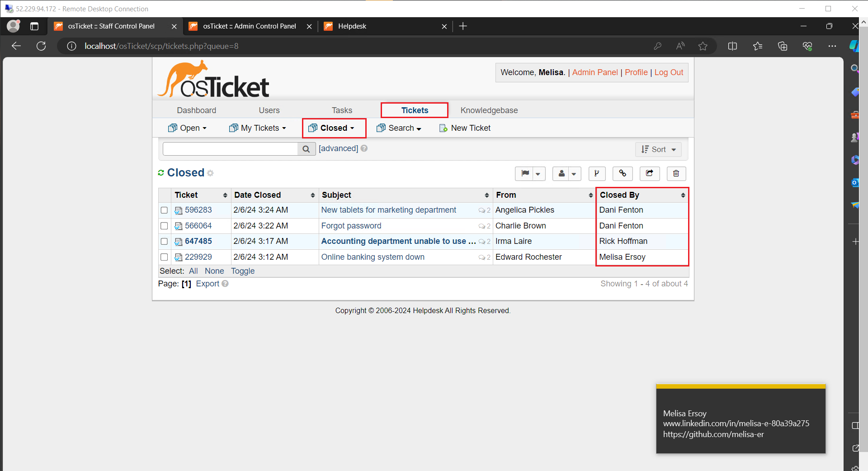Viewport: 868px width, 471px height.
Task: Click the transfer tickets icon
Action: 650,173
